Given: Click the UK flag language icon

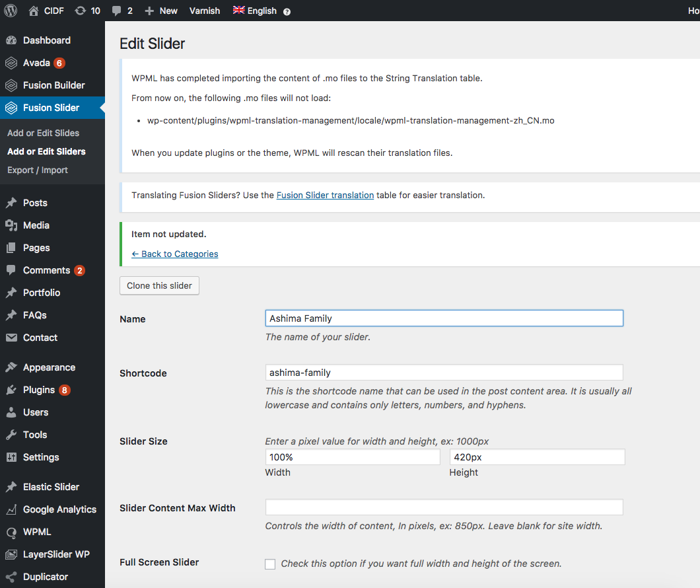Looking at the screenshot, I should [x=239, y=11].
